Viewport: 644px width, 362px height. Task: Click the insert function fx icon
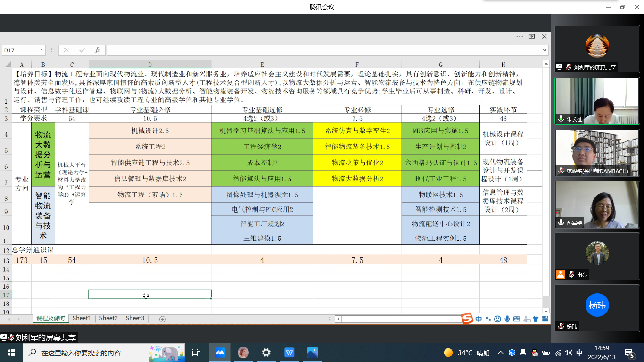pyautogui.click(x=97, y=50)
